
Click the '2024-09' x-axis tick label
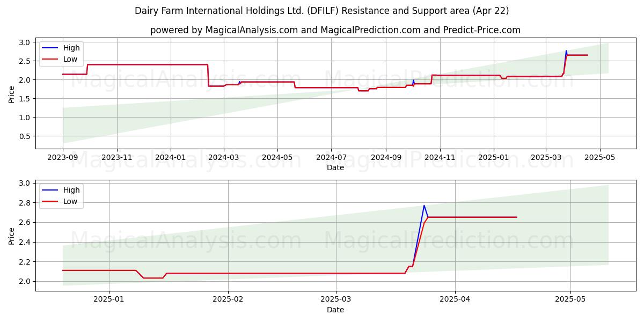click(386, 158)
